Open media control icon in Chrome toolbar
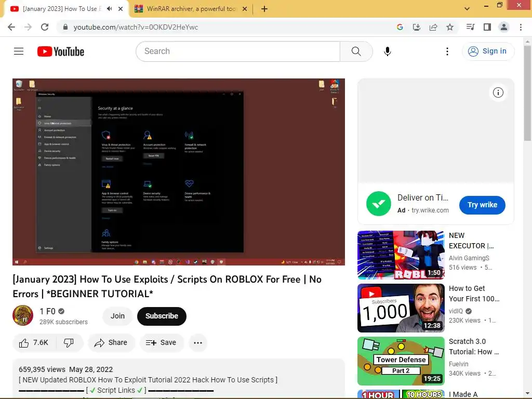 pyautogui.click(x=470, y=27)
